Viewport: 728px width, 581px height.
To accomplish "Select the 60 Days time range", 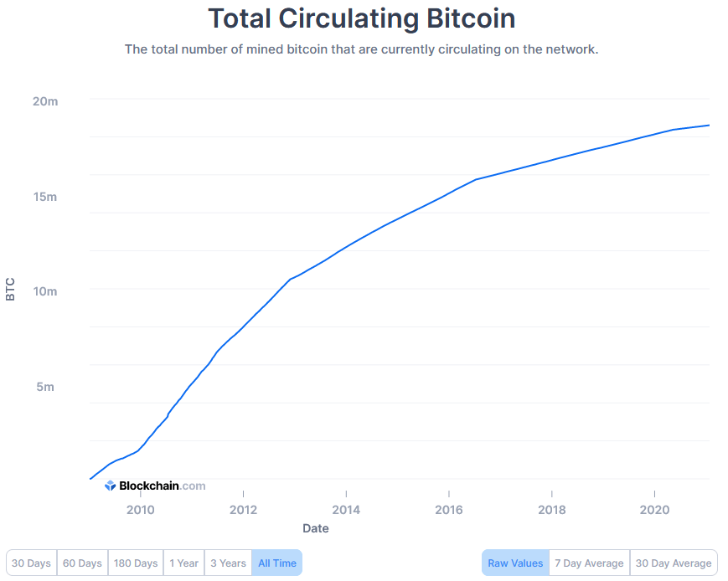I will 81,563.
